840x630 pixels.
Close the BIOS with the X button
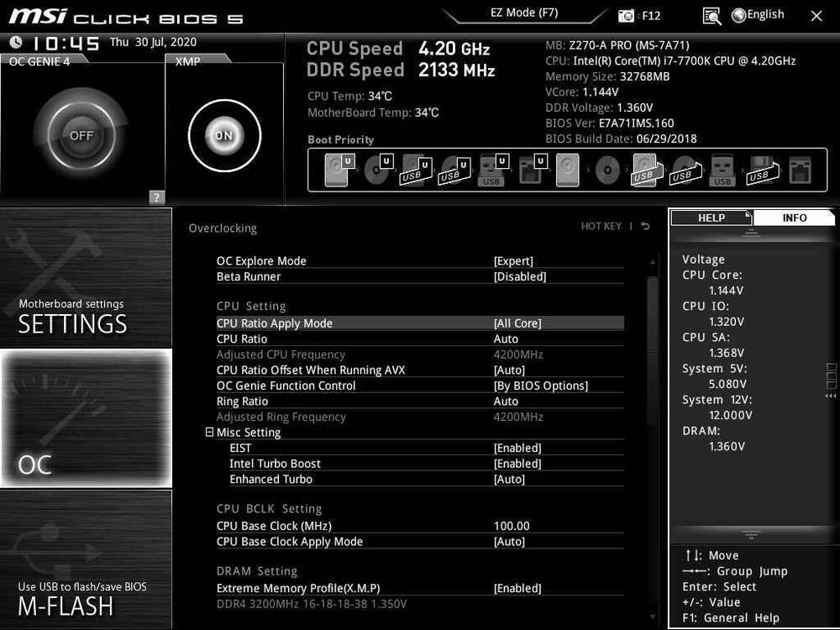[816, 16]
